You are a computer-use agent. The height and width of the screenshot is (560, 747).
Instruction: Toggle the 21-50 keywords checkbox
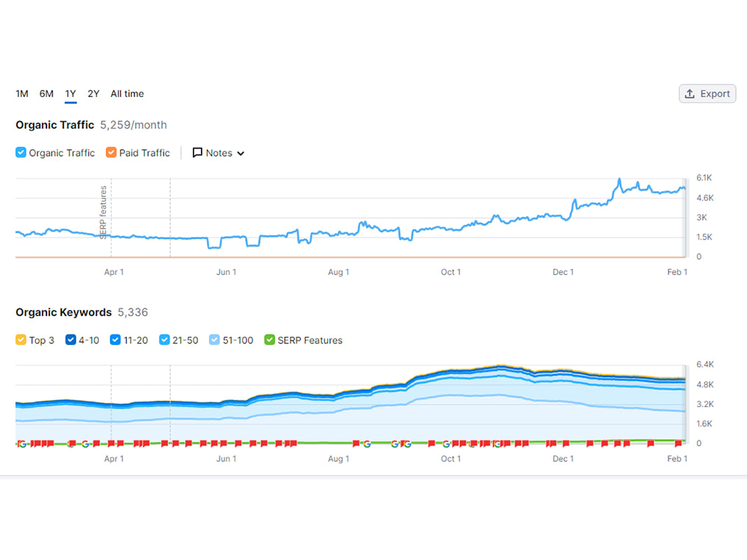pyautogui.click(x=164, y=340)
